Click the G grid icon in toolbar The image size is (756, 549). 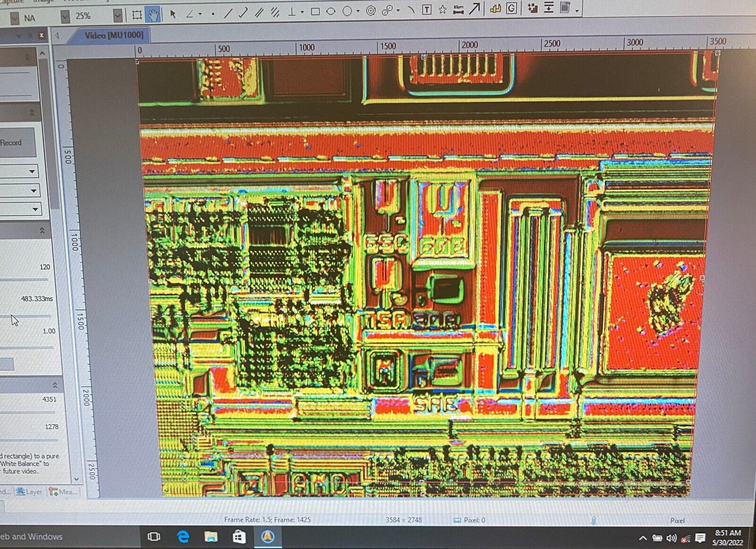coord(511,8)
